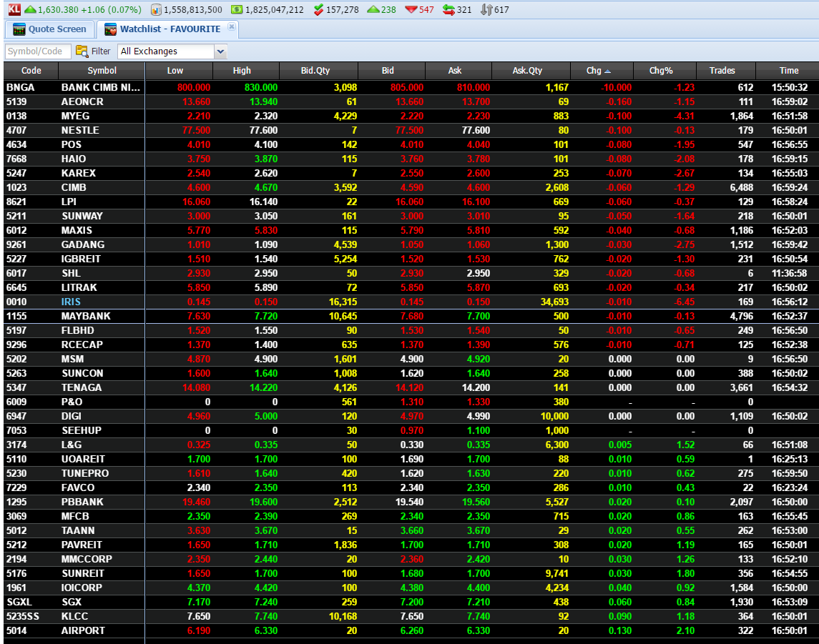
Task: Click KLCC bid quantity 10,168
Action: pyautogui.click(x=343, y=616)
